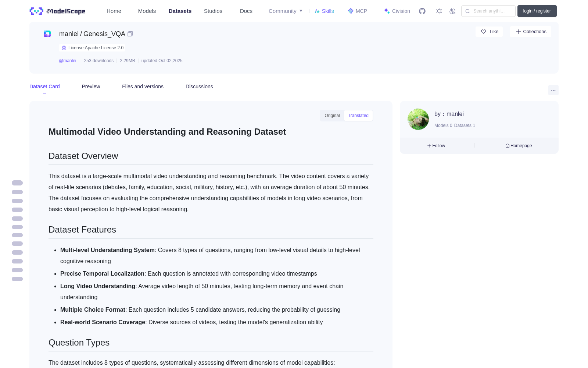Toggle the light/dark theme sun icon
The image size is (588, 368).
(439, 11)
